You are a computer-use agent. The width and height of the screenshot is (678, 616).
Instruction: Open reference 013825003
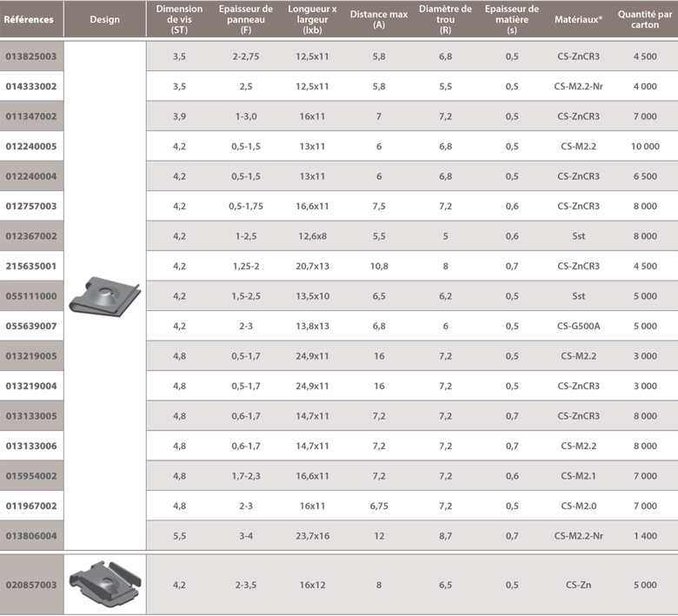(31, 56)
